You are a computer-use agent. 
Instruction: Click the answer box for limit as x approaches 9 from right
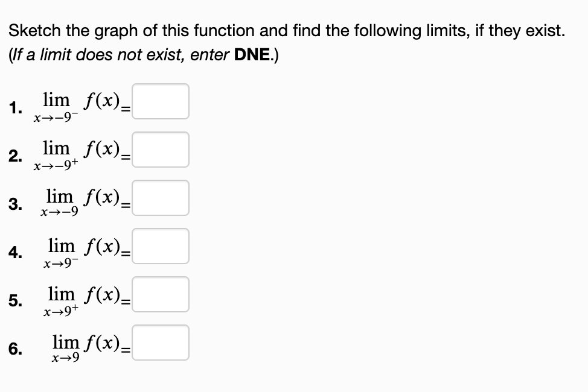pyautogui.click(x=160, y=294)
